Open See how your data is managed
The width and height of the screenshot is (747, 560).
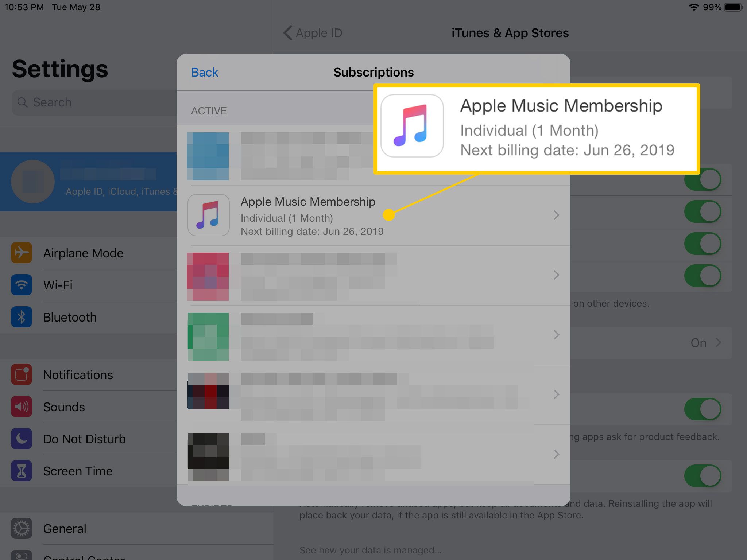pos(371,550)
